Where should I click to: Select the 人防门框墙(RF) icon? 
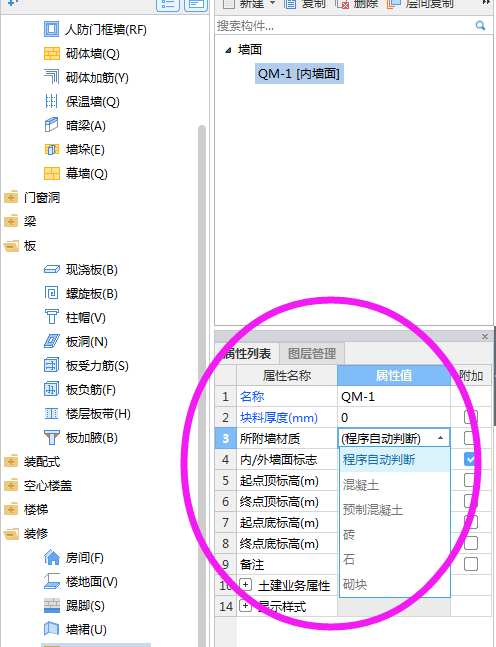[51, 29]
